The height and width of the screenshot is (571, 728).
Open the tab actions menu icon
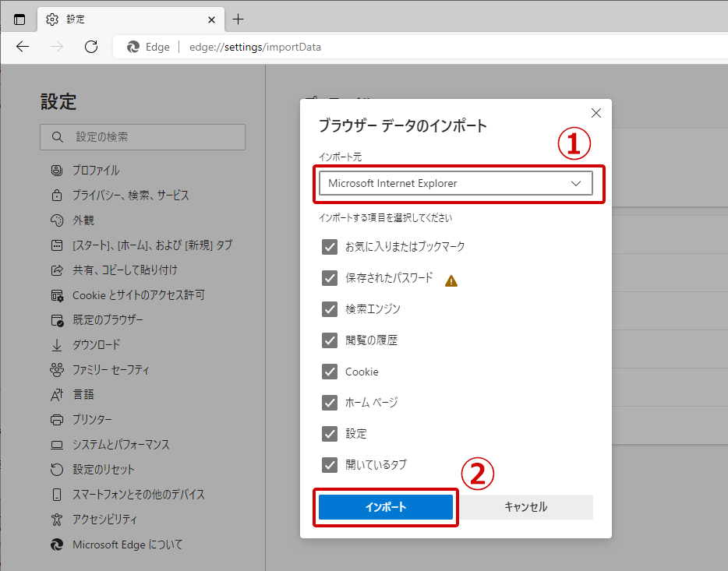[19, 19]
